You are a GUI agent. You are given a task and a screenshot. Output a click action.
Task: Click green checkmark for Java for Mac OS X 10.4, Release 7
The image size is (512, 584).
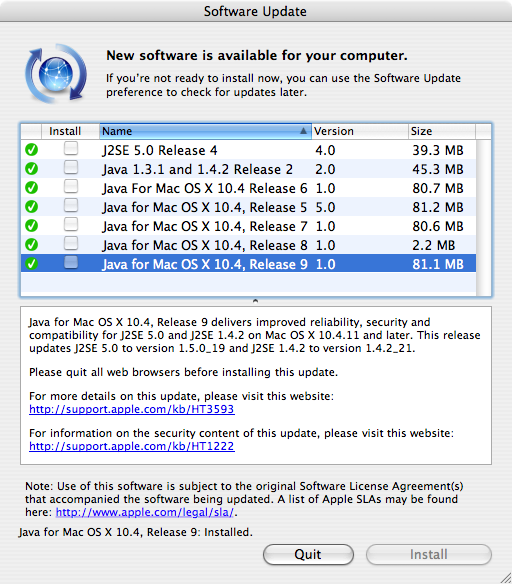(x=32, y=226)
